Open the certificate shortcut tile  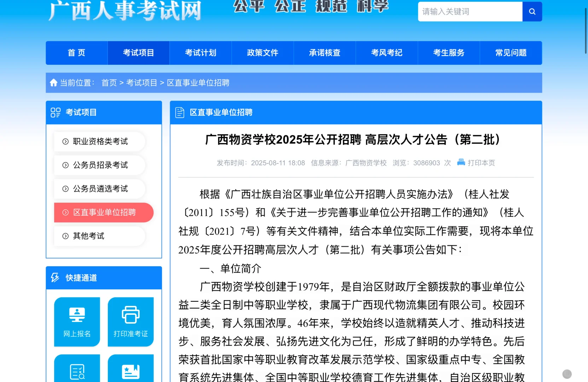131,368
